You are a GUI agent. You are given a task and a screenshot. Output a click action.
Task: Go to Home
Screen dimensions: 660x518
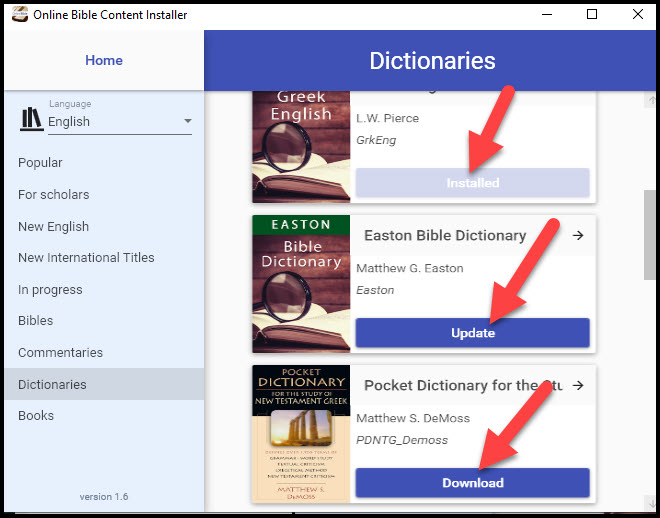click(x=104, y=60)
